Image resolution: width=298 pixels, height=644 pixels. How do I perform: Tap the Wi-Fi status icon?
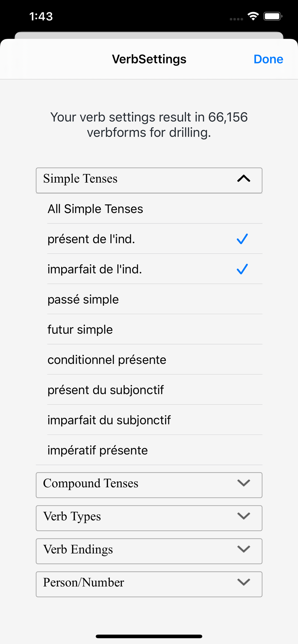click(253, 16)
